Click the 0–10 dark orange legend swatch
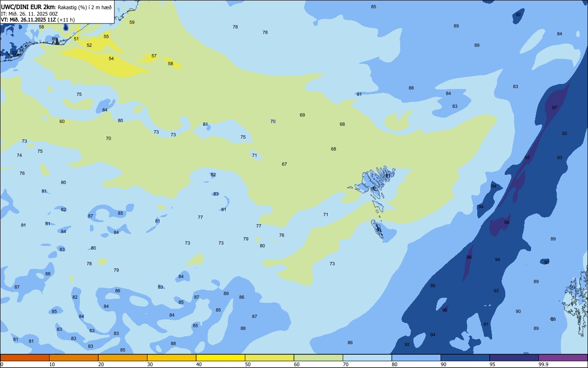This screenshot has width=588, height=368. 25,357
